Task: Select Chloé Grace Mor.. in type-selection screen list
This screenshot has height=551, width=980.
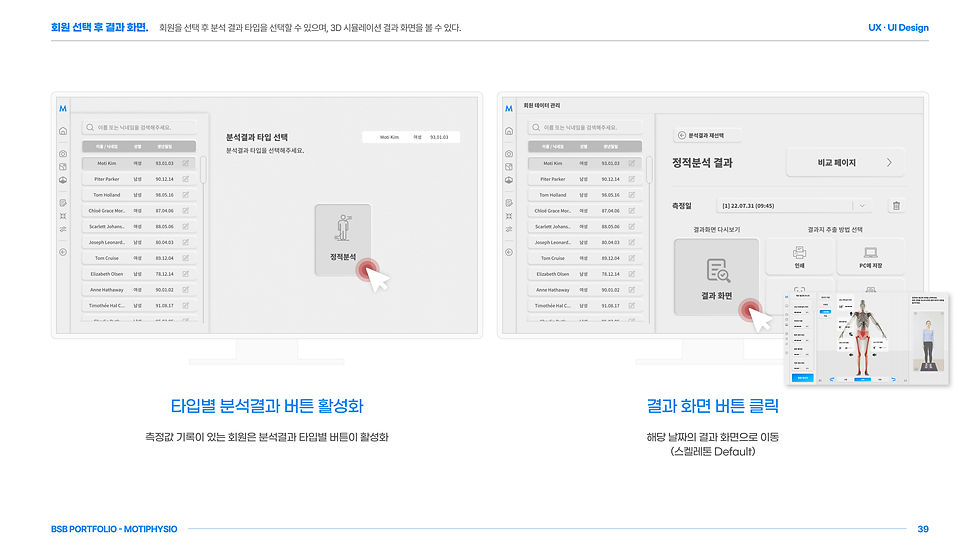Action: pyautogui.click(x=139, y=211)
